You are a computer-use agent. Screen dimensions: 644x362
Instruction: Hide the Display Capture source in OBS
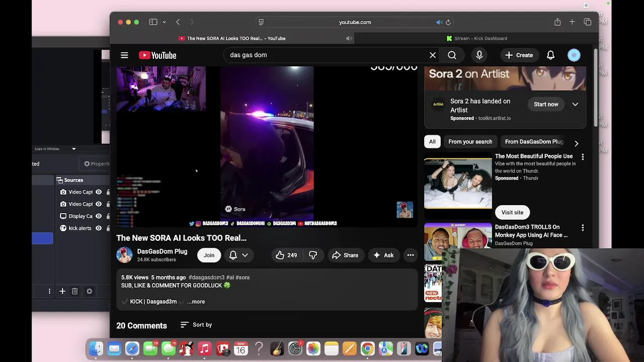click(99, 216)
